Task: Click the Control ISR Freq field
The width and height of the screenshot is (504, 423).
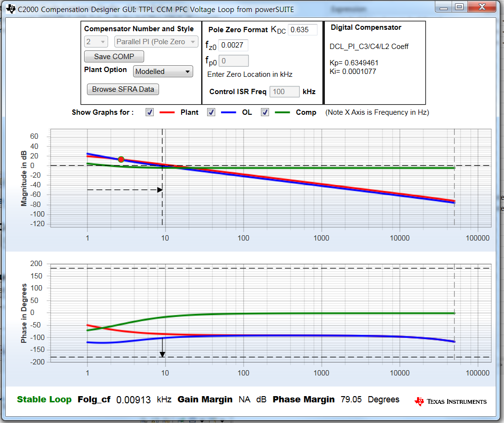Action: coord(284,92)
